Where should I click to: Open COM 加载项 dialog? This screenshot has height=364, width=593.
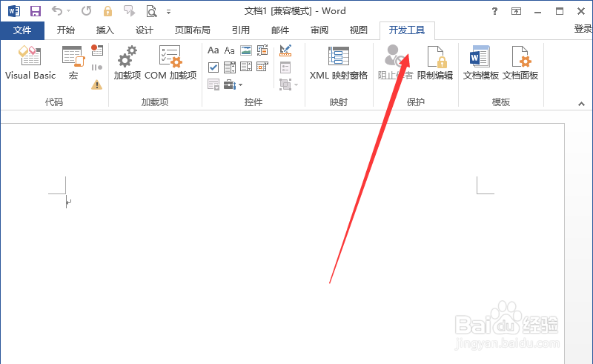tap(170, 62)
